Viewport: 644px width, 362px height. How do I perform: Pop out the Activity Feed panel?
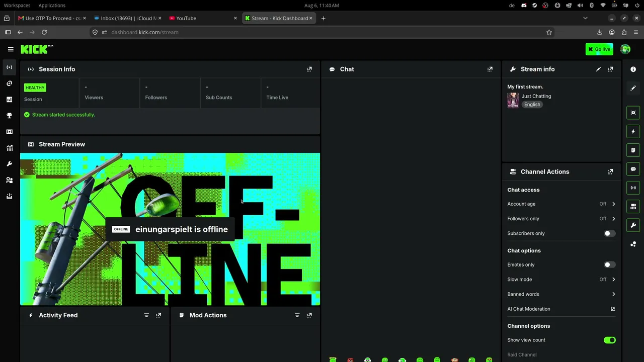coord(158,315)
